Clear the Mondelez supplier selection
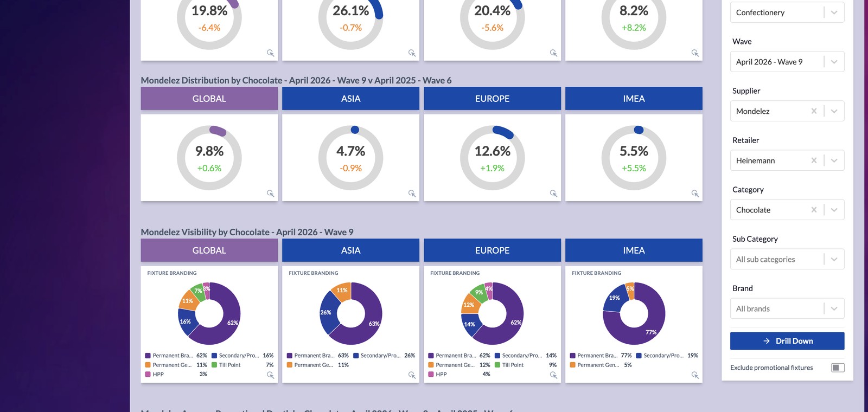Viewport: 868px width, 412px height. pyautogui.click(x=814, y=111)
